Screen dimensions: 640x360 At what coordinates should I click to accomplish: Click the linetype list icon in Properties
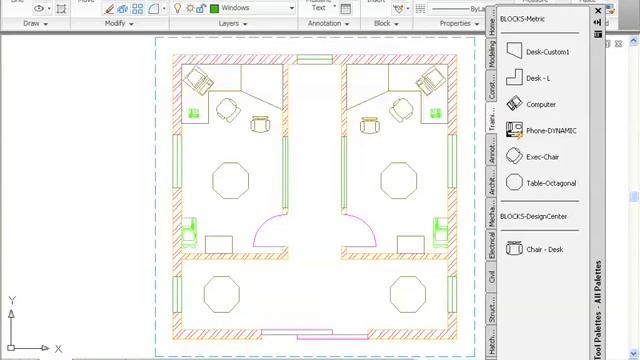coord(420,9)
